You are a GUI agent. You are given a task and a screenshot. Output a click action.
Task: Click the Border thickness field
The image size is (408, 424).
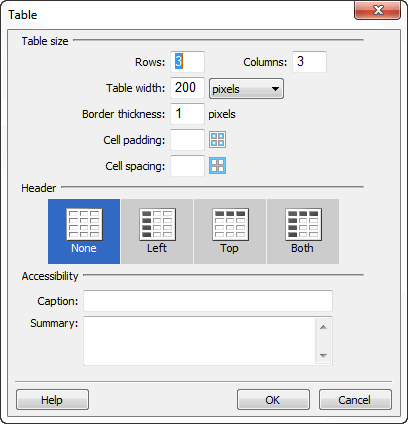[187, 114]
